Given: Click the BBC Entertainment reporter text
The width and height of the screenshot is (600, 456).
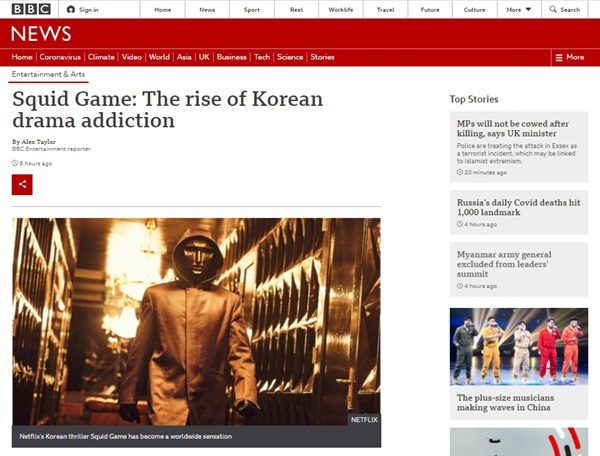Looking at the screenshot, I should click(51, 149).
